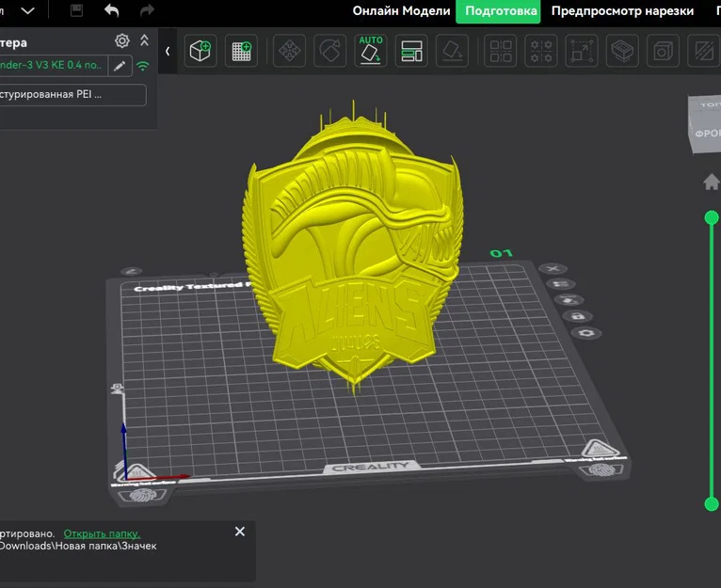Open the Ender-3 V3 KE printer dropdown
The width and height of the screenshot is (721, 588).
(x=54, y=65)
